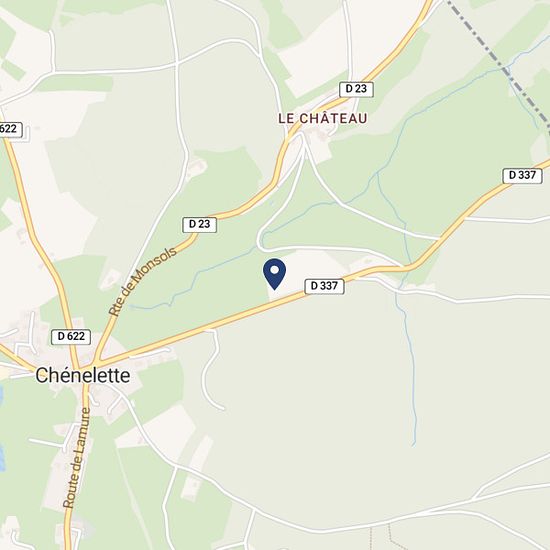The image size is (550, 550).
Task: Click the hamlet buildings beneath Le Château label
Action: pyautogui.click(x=317, y=142)
